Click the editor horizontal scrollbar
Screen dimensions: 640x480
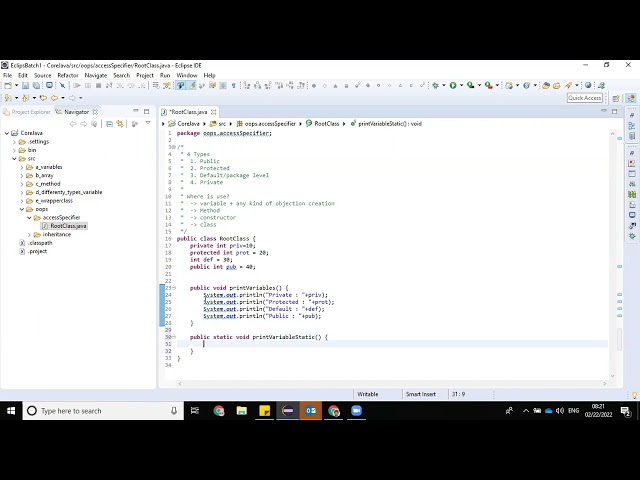[x=391, y=384]
